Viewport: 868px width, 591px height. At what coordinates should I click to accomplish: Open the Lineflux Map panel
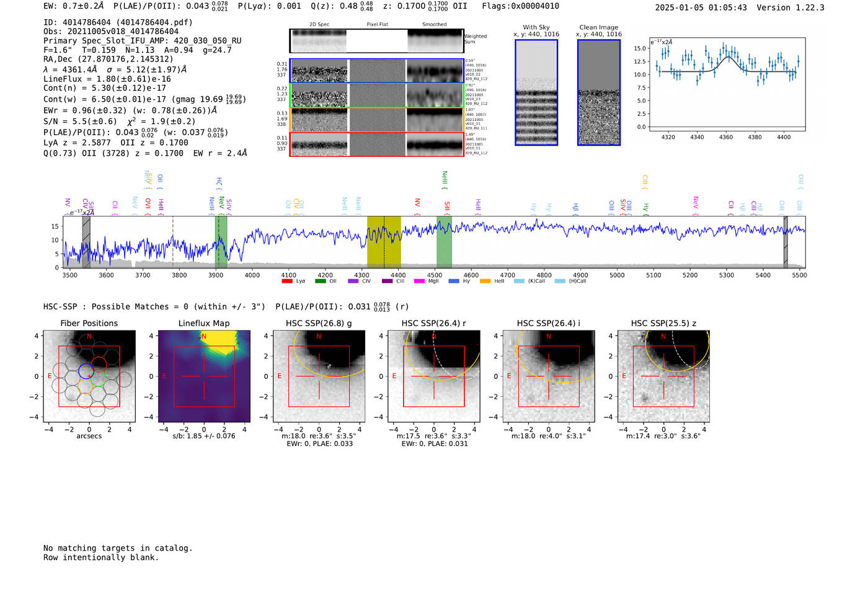tap(204, 376)
